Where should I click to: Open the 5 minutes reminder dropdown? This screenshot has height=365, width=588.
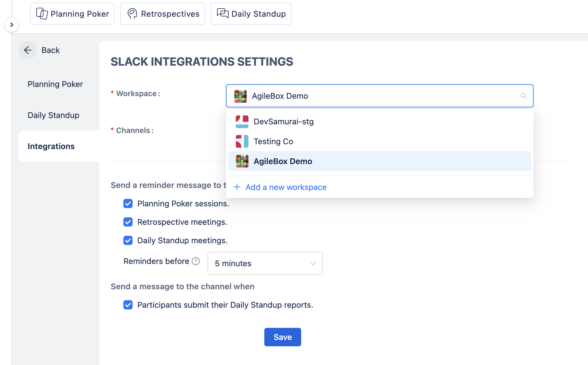pyautogui.click(x=265, y=263)
